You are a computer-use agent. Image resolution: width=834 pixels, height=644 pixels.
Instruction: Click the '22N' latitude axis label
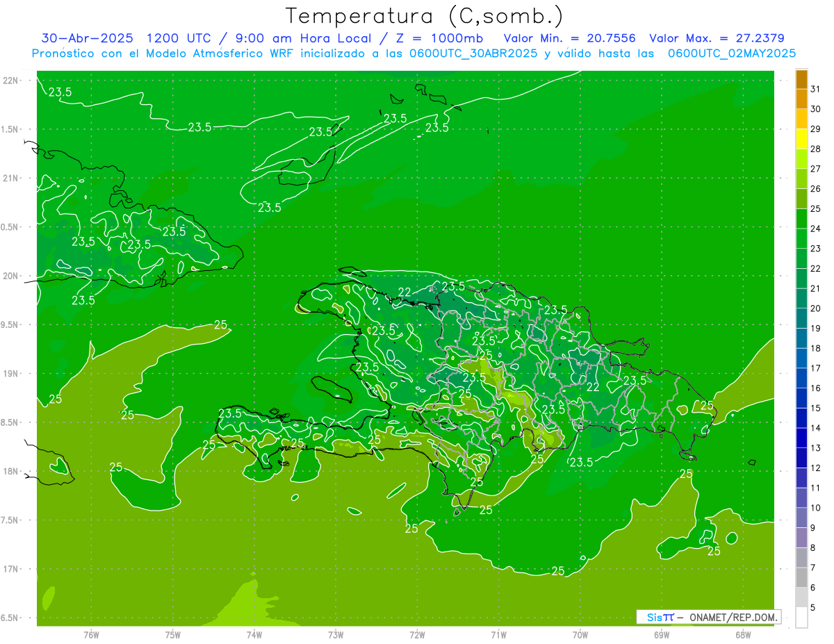(x=12, y=81)
